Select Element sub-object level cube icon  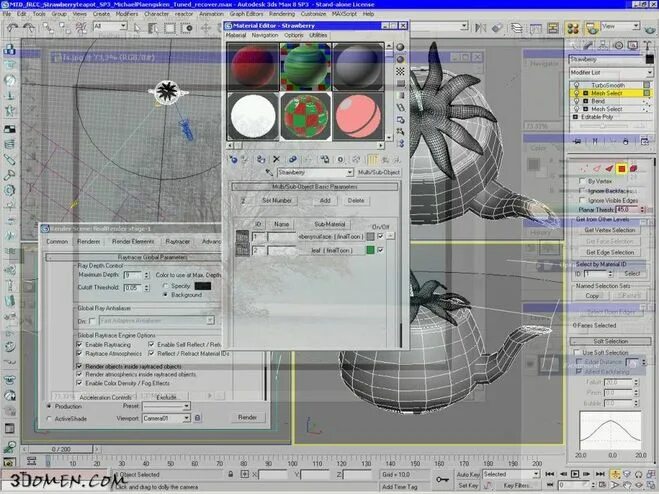633,169
